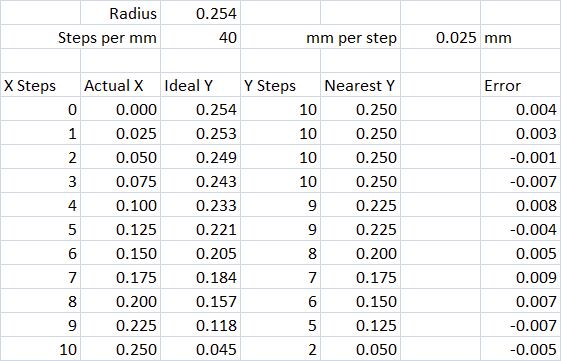The width and height of the screenshot is (561, 361).
Task: Select Error cell 0.005
Action: click(x=521, y=253)
